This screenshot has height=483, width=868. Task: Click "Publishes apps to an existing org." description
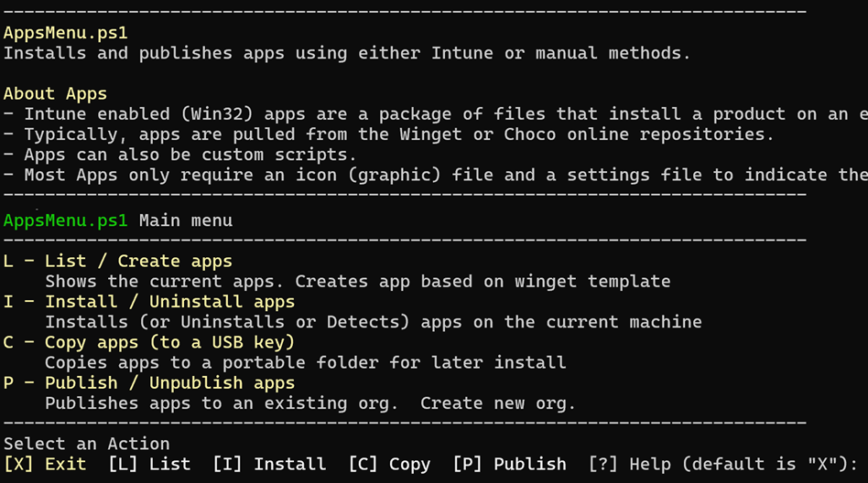(310, 403)
